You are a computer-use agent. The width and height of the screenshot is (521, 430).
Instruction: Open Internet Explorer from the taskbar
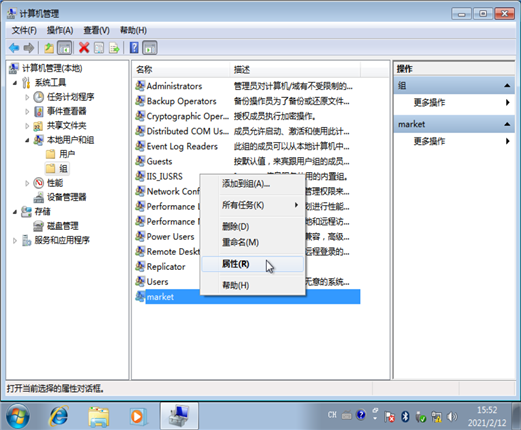coord(59,416)
